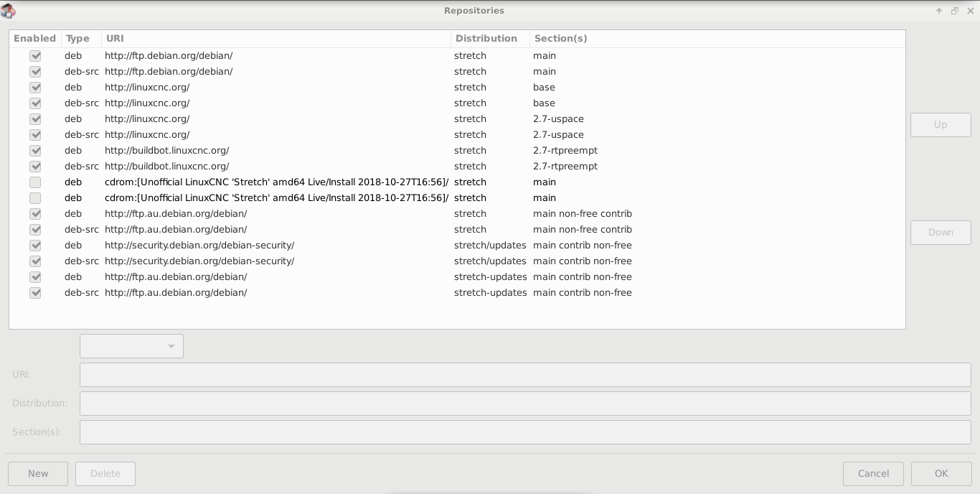Sort by Section(s) column header
This screenshot has height=494, width=980.
coord(717,39)
